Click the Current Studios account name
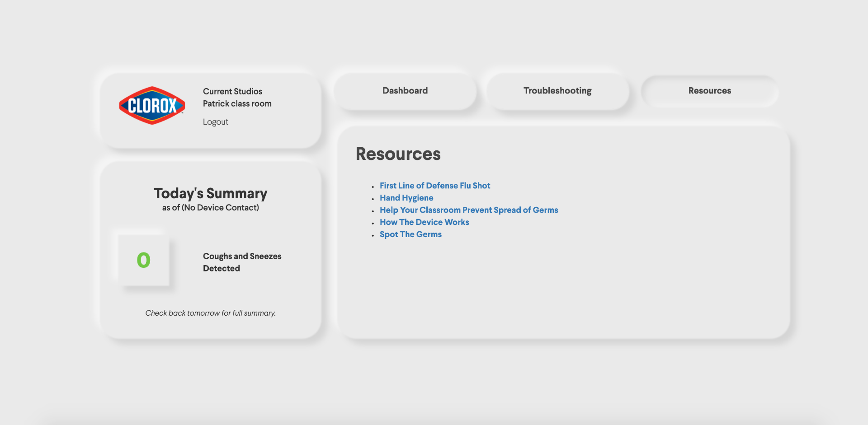868x425 pixels. pyautogui.click(x=232, y=91)
